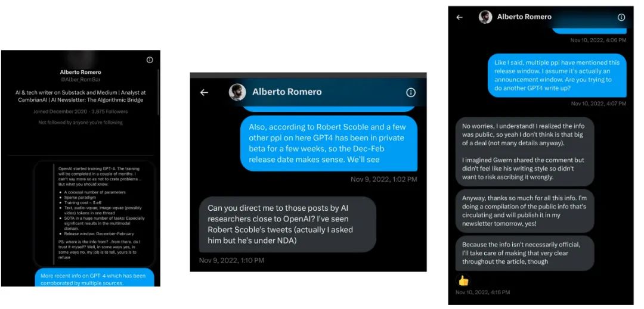The width and height of the screenshot is (644, 309).
Task: Open the conversation info icon in the rightmost chat
Action: tap(621, 17)
